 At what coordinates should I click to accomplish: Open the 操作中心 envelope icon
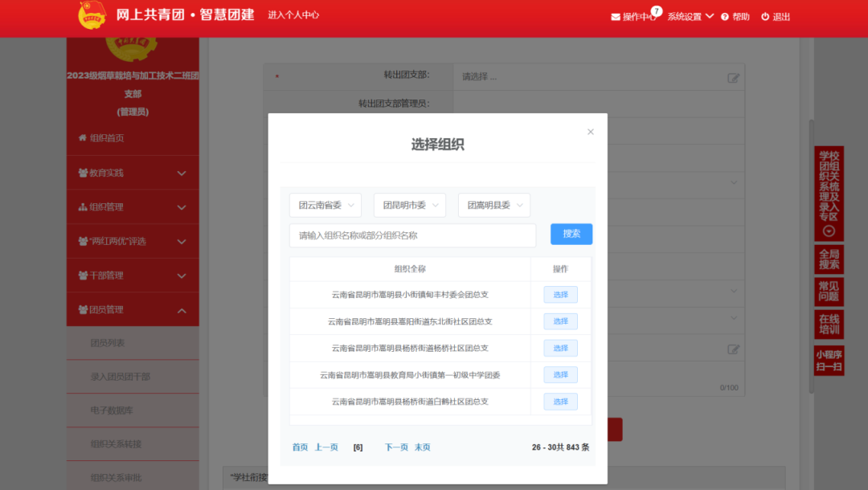coord(615,17)
